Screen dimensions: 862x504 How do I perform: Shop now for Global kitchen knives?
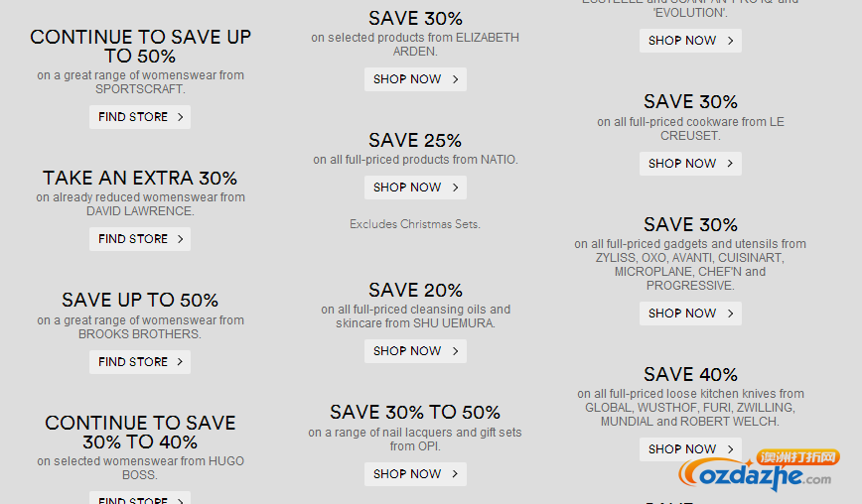(690, 449)
